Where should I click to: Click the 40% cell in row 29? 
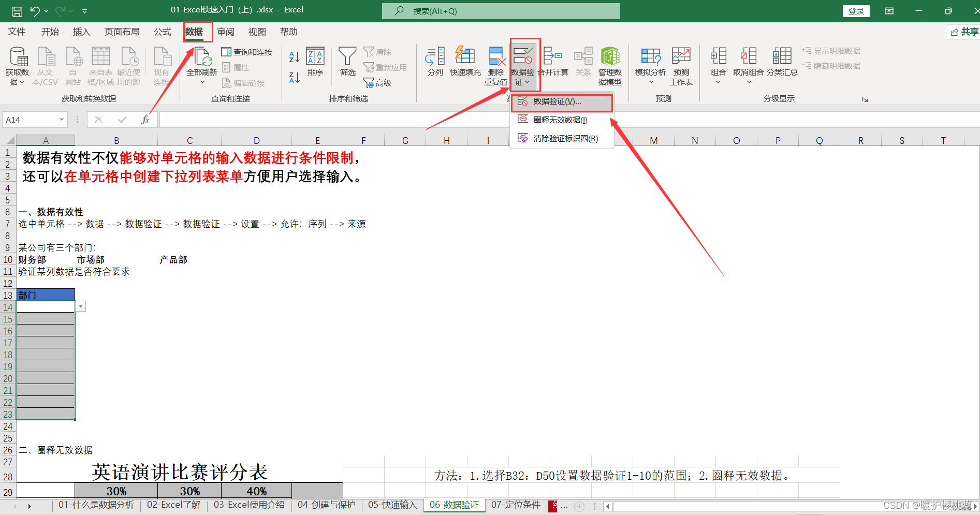[x=256, y=491]
